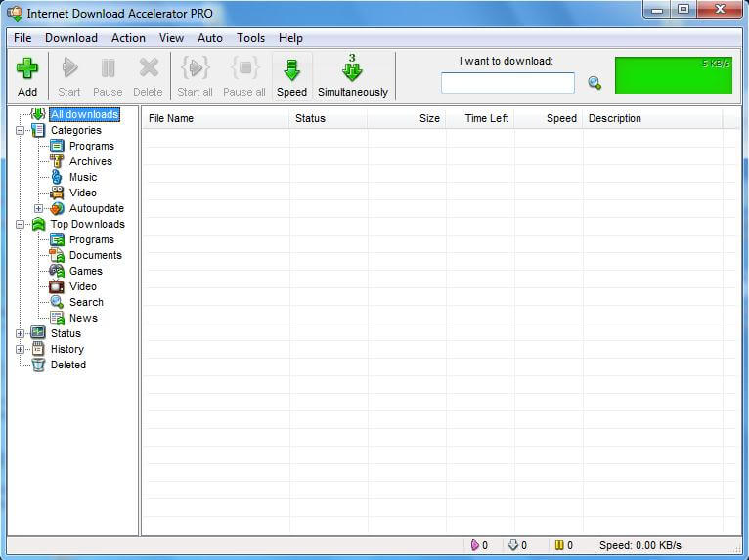Collapse the Categories tree node

click(x=21, y=130)
